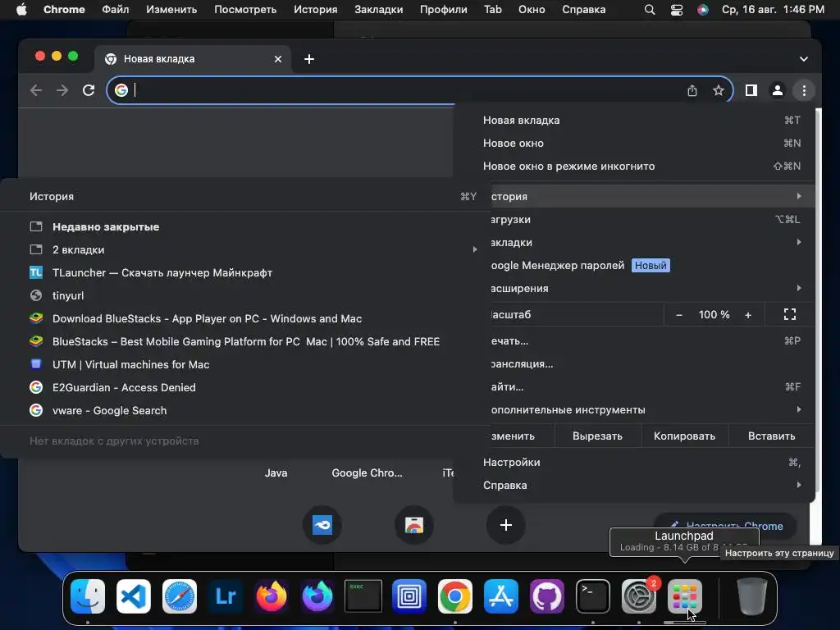Open the Apple menu logo
Screen dimensions: 840x630
coord(21,10)
